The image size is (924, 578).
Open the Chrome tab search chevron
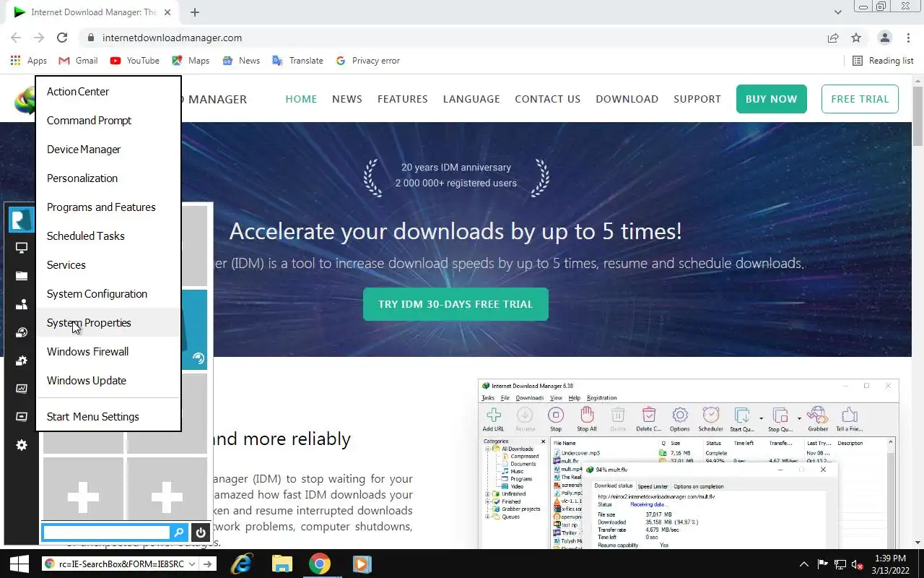[837, 12]
